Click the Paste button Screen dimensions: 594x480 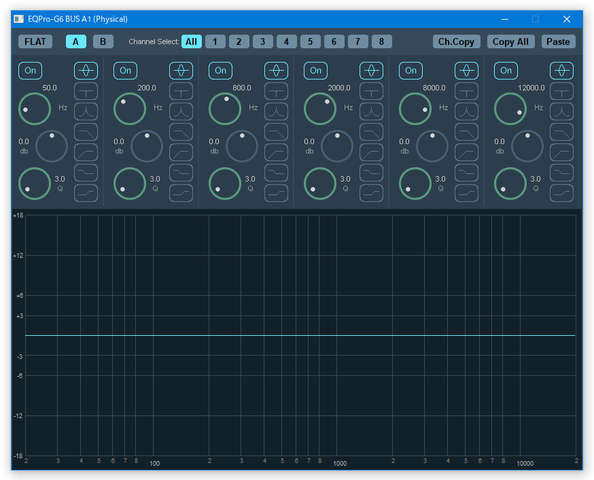[558, 42]
